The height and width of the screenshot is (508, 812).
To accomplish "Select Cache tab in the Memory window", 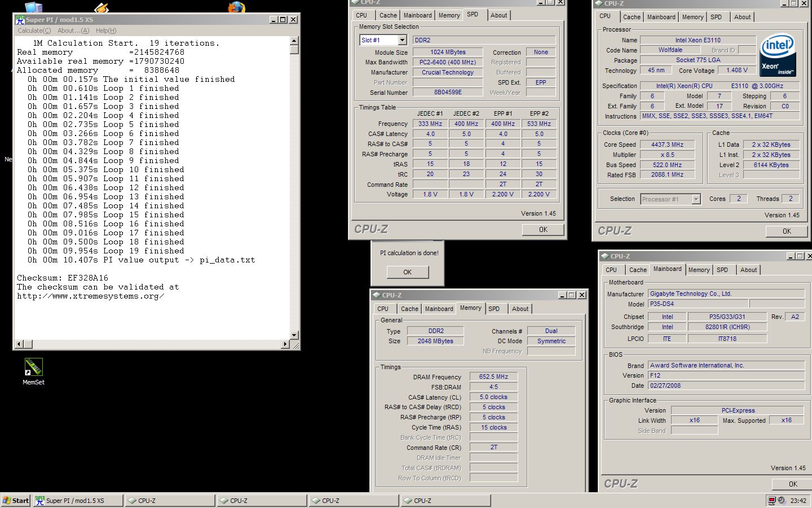I will point(409,309).
